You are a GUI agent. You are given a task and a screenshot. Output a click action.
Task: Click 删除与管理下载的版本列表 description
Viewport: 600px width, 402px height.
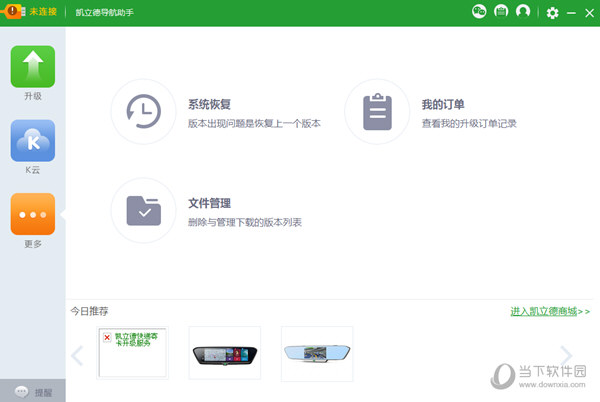point(245,222)
